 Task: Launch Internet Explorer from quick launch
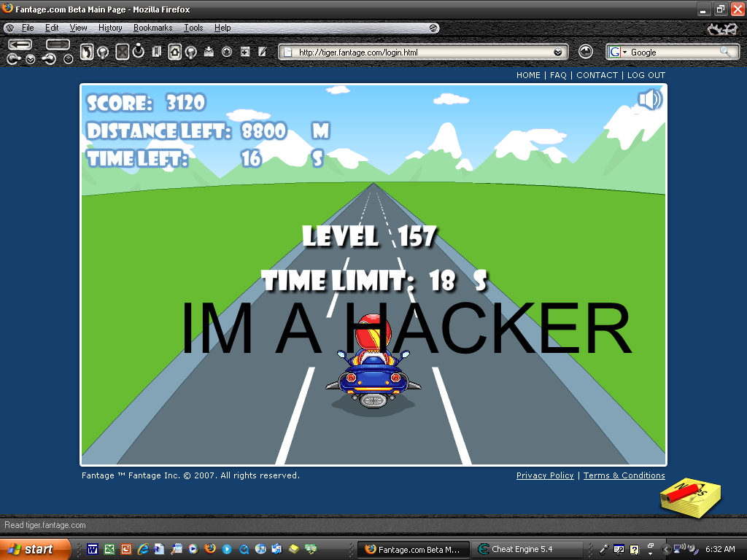tap(143, 549)
